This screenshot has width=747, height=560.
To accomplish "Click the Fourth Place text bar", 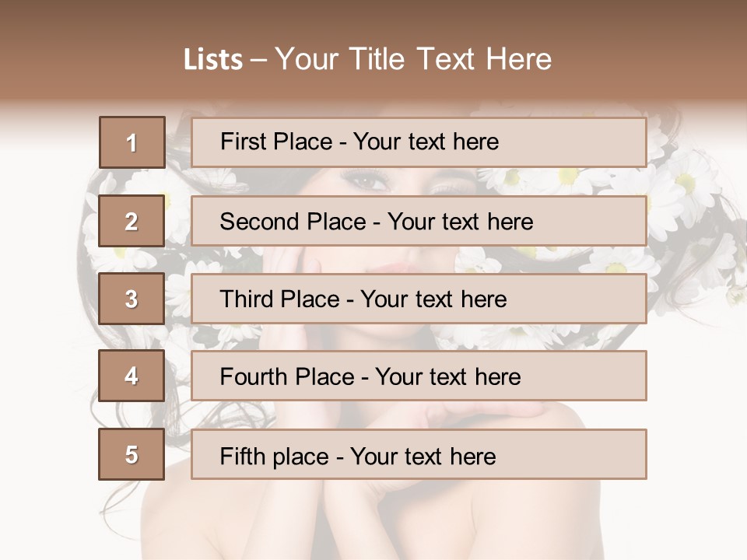I will [419, 376].
